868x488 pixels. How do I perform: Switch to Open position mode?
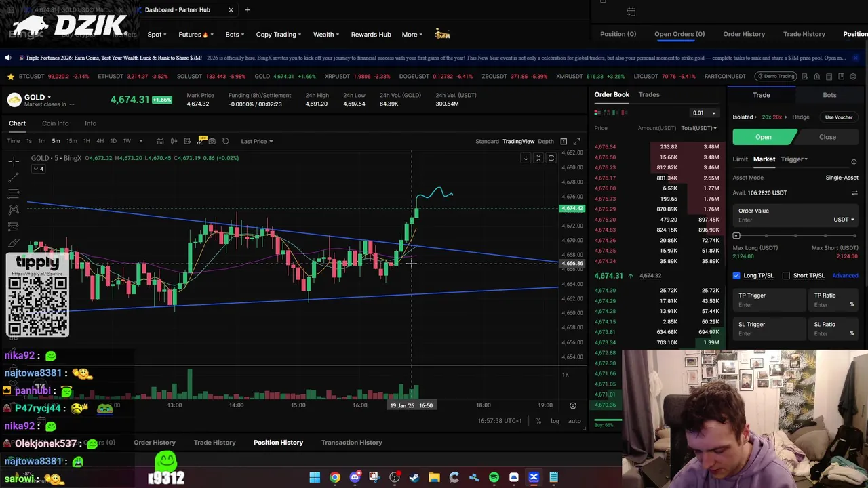tap(764, 137)
